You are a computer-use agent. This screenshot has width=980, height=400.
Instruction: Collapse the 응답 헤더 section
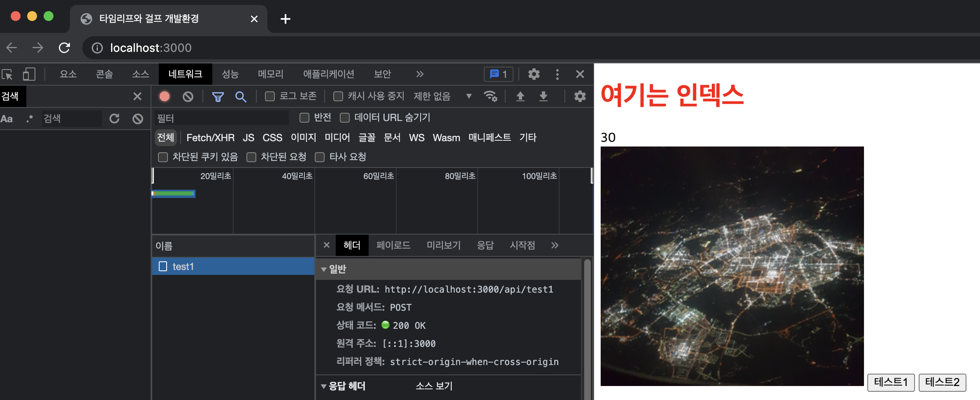click(x=324, y=386)
